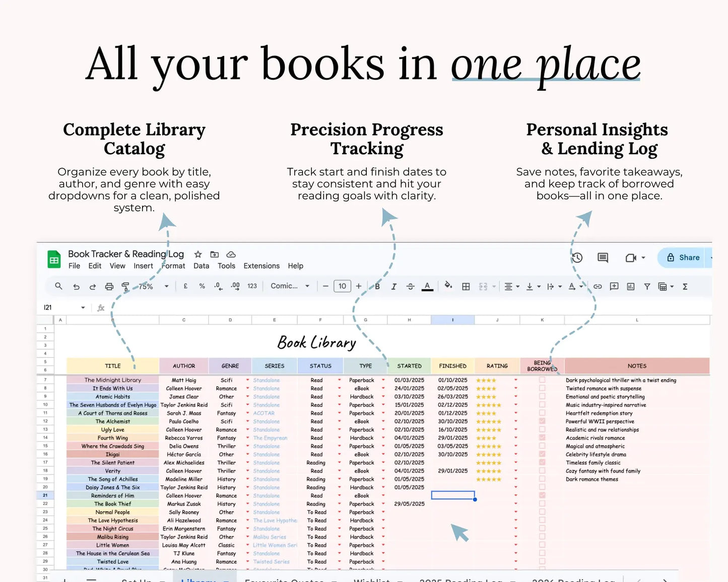This screenshot has width=728, height=582.
Task: Open the Comic font family dropdown
Action: point(290,286)
